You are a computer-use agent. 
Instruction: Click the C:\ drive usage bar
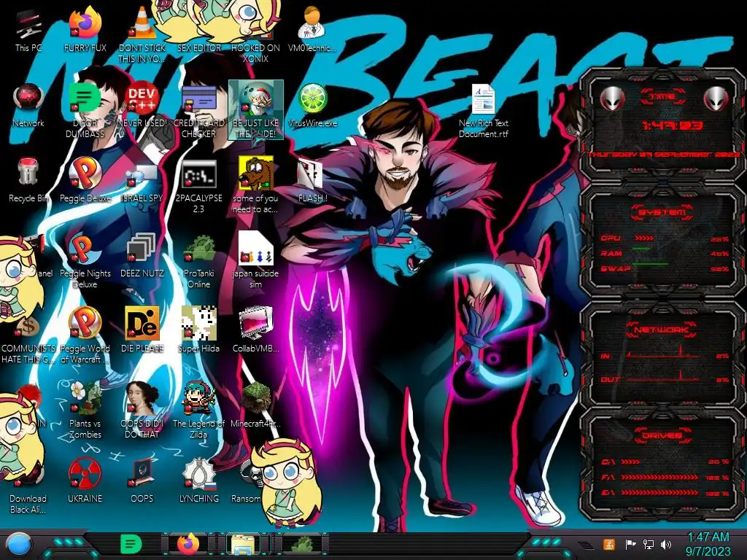pos(631,462)
